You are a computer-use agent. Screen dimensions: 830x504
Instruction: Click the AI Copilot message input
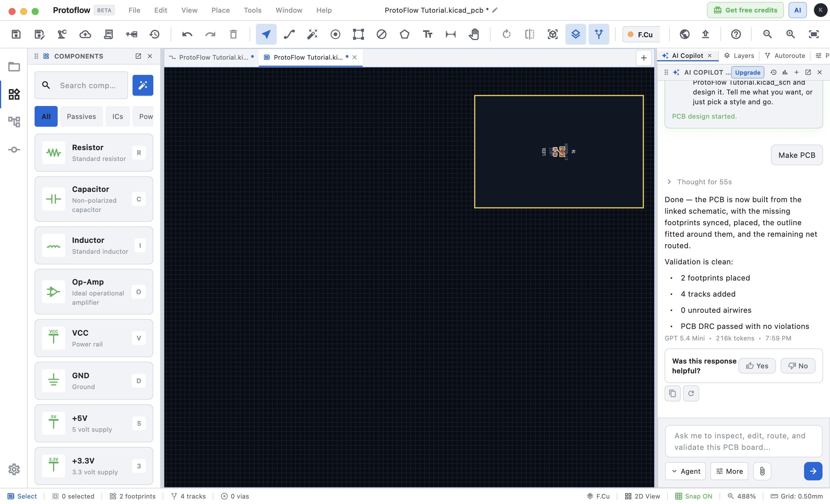[744, 442]
